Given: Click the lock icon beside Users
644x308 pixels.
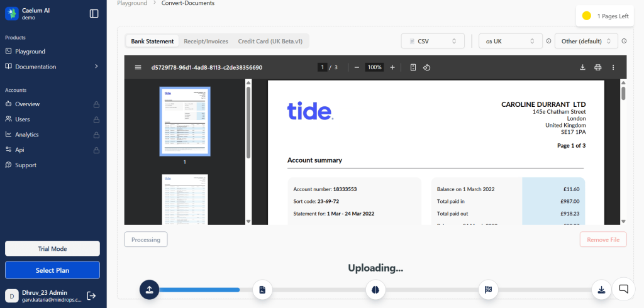Looking at the screenshot, I should 96,119.
